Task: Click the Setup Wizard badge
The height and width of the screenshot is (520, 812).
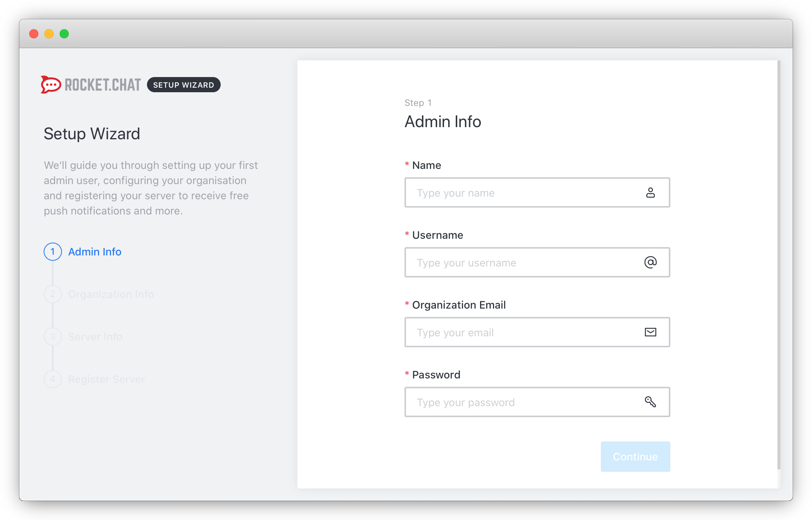Action: pyautogui.click(x=183, y=85)
